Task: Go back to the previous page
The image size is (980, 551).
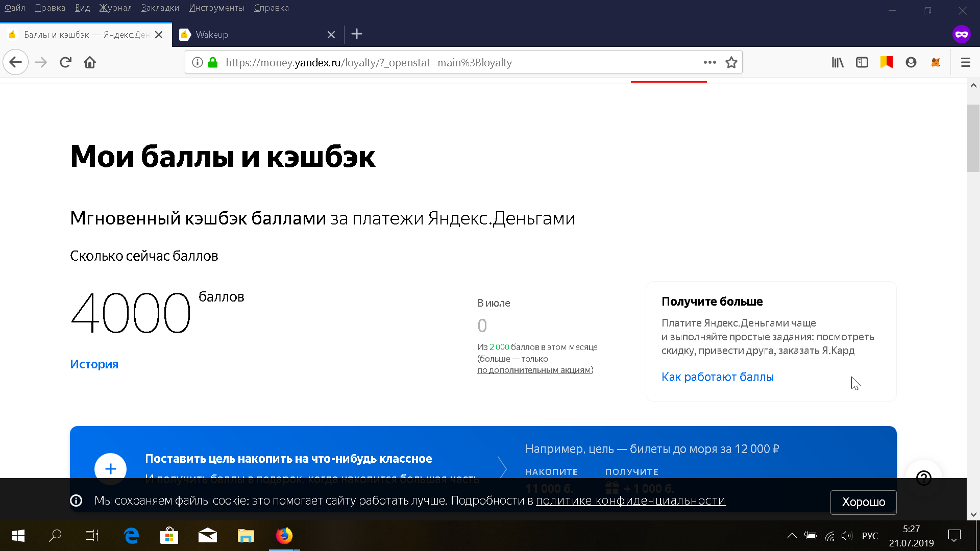Action: pyautogui.click(x=15, y=62)
